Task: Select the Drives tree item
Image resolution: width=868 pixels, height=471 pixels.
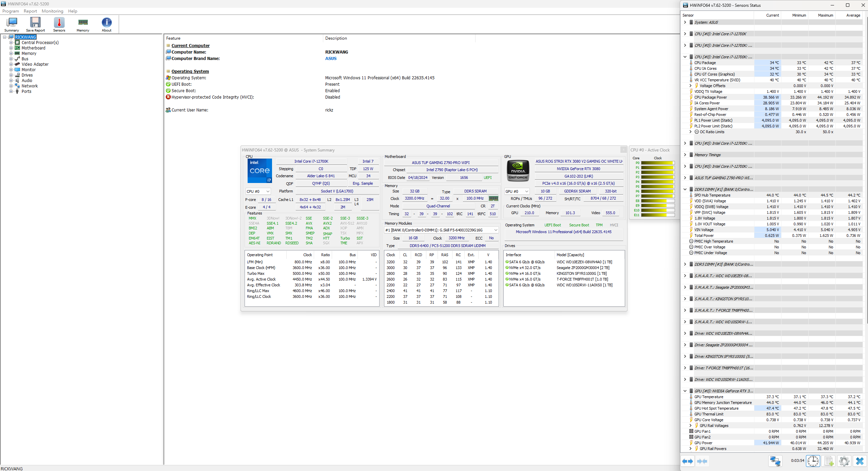Action: [27, 75]
